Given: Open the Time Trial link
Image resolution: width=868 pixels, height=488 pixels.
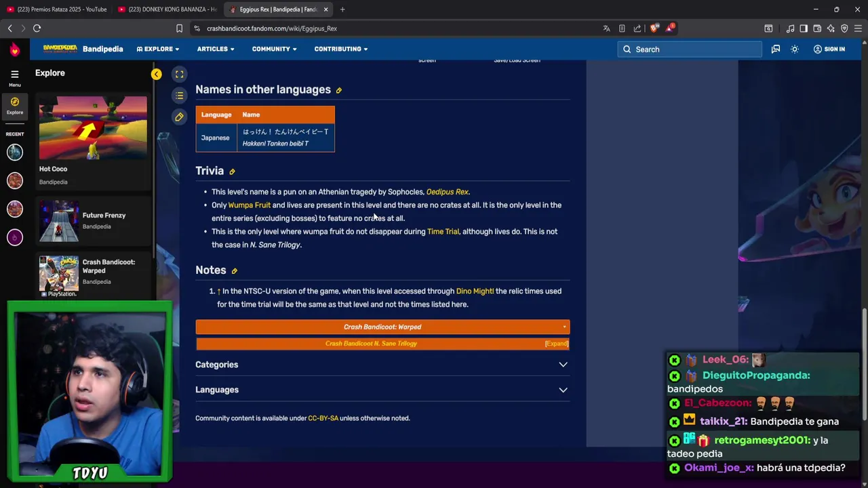Looking at the screenshot, I should pos(443,232).
